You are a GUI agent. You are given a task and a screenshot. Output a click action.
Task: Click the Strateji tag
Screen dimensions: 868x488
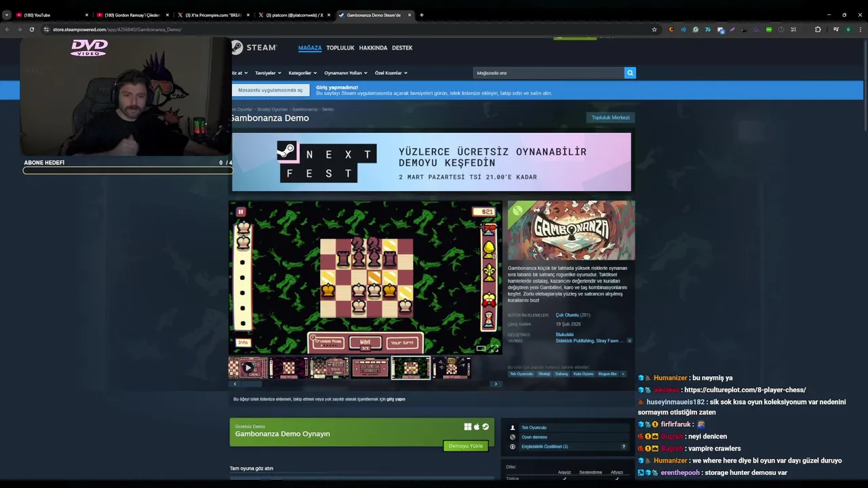[x=545, y=374]
